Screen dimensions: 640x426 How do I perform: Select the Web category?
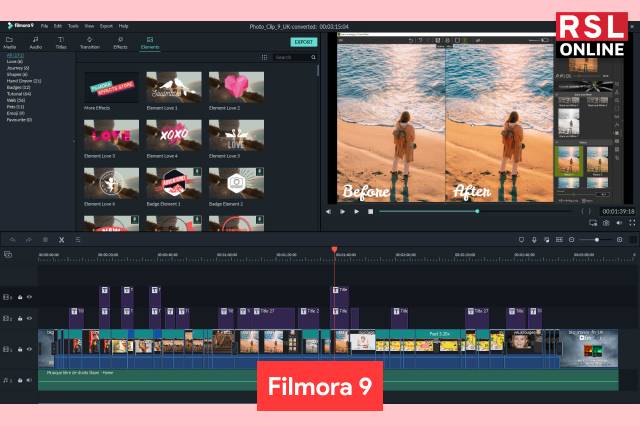pos(16,100)
